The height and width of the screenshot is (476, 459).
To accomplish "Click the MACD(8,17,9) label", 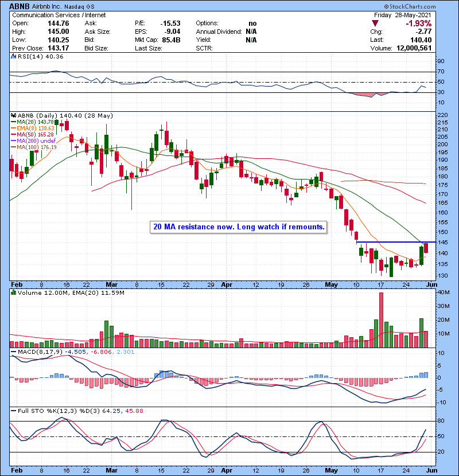I will coord(40,352).
